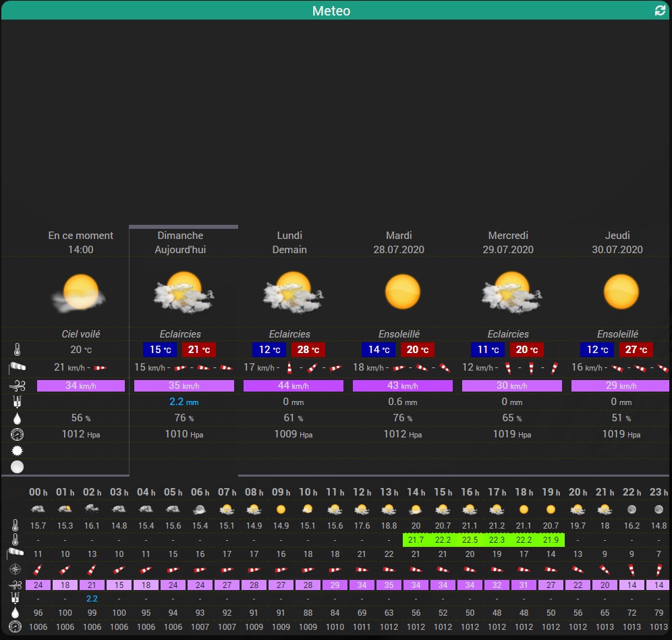Viewport: 672px width, 640px height.
Task: Click Dimanche's 2.2 mm rainfall value
Action: click(x=184, y=402)
